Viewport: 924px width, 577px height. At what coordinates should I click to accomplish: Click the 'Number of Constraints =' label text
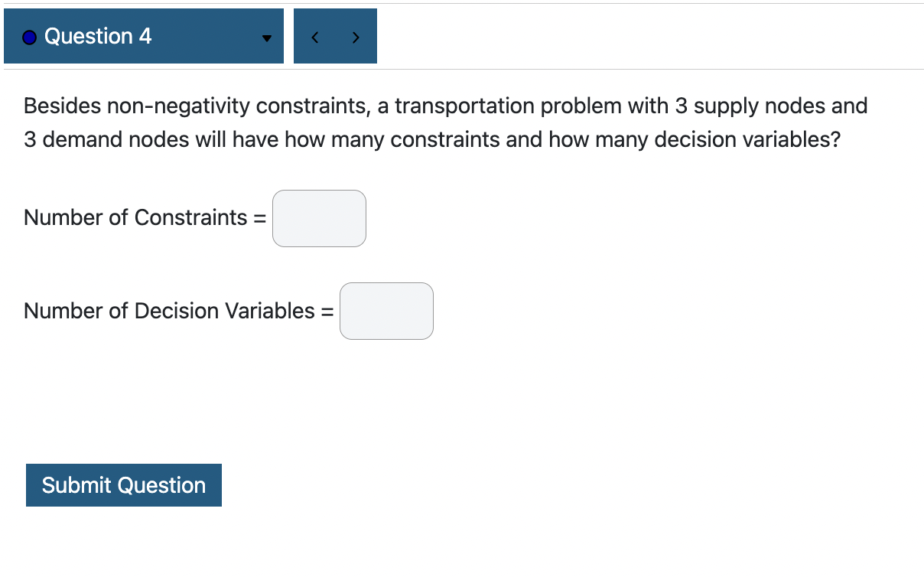point(145,217)
